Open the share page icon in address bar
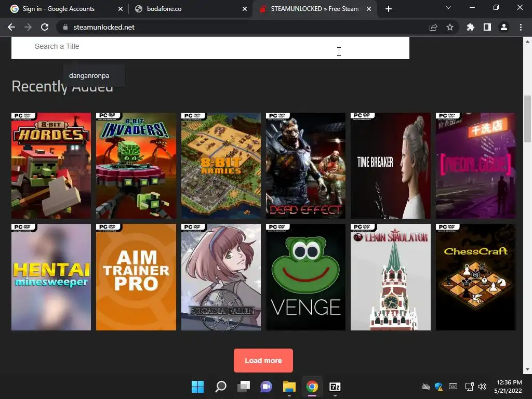 click(x=433, y=27)
